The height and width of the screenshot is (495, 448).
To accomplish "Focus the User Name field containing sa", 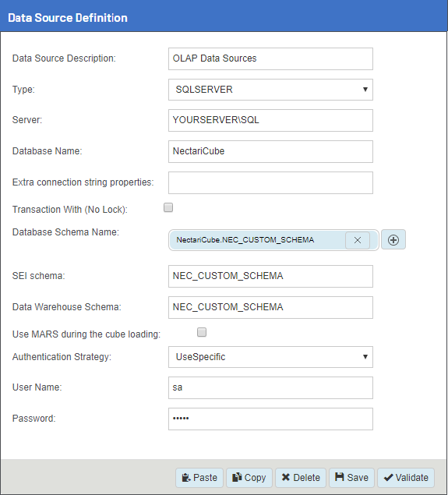I will pyautogui.click(x=270, y=387).
